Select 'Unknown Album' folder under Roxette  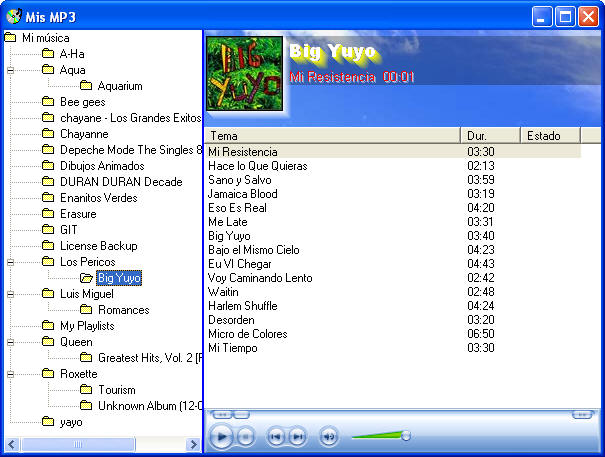(150, 406)
